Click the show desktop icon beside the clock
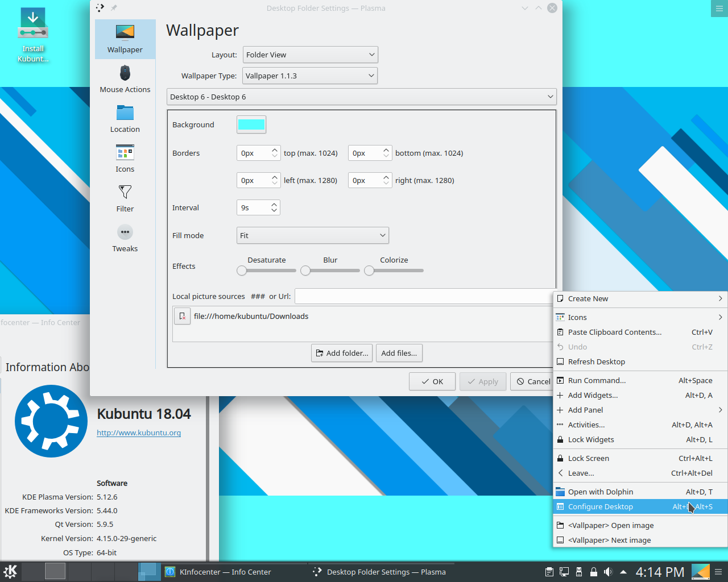 pos(700,572)
